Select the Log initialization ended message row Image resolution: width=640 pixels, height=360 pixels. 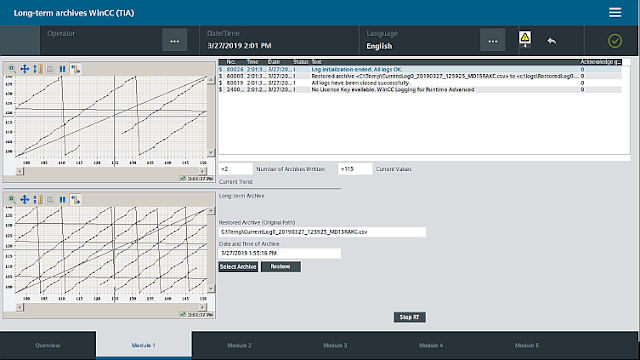[420, 69]
